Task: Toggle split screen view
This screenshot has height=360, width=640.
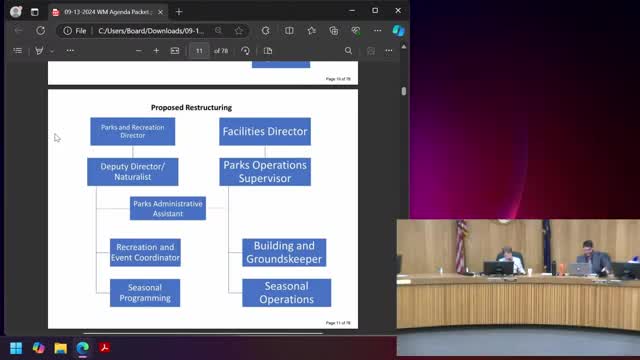Action: [x=289, y=31]
